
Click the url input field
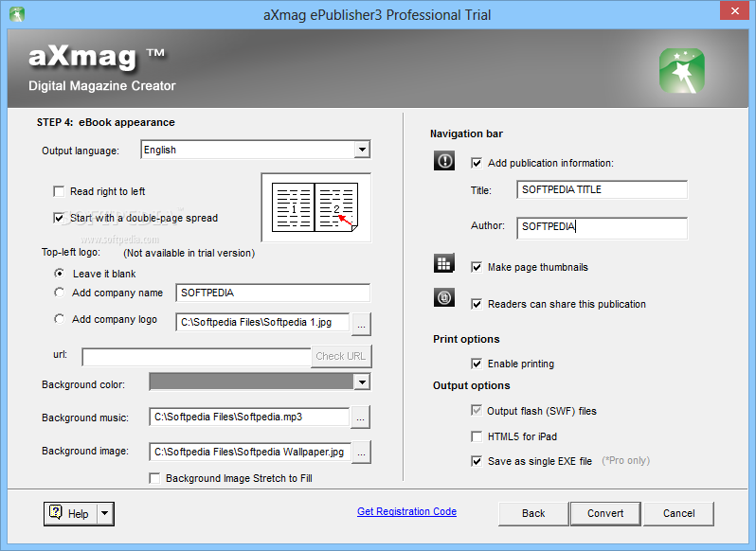[197, 357]
